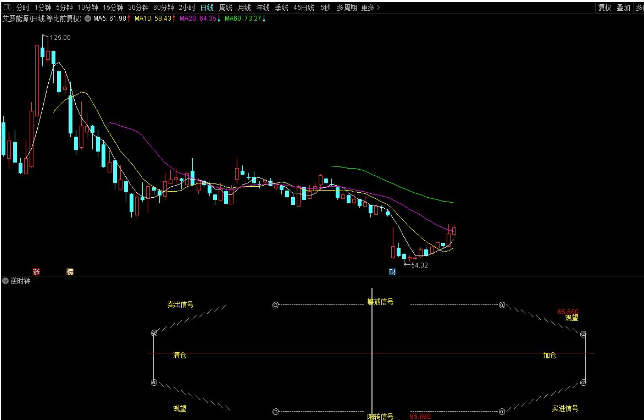Open the 多周期 multi-period view
Screen dimensions: 644x420
(x=347, y=7)
